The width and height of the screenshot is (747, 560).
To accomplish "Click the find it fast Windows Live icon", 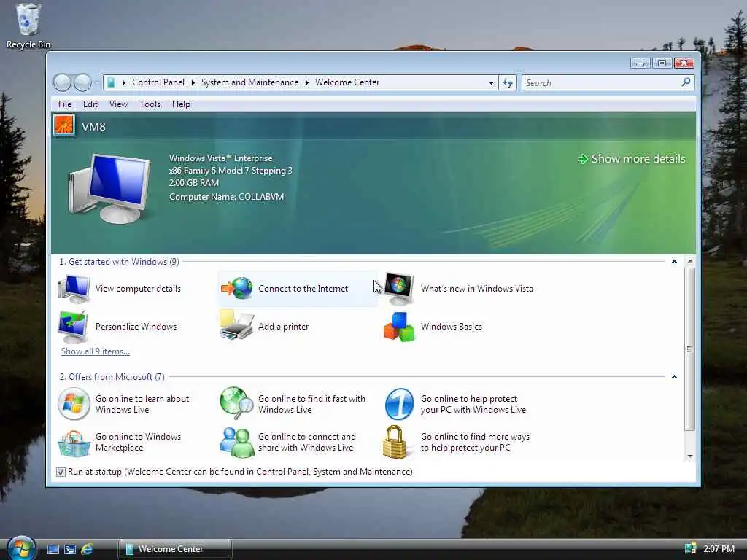I will [237, 403].
